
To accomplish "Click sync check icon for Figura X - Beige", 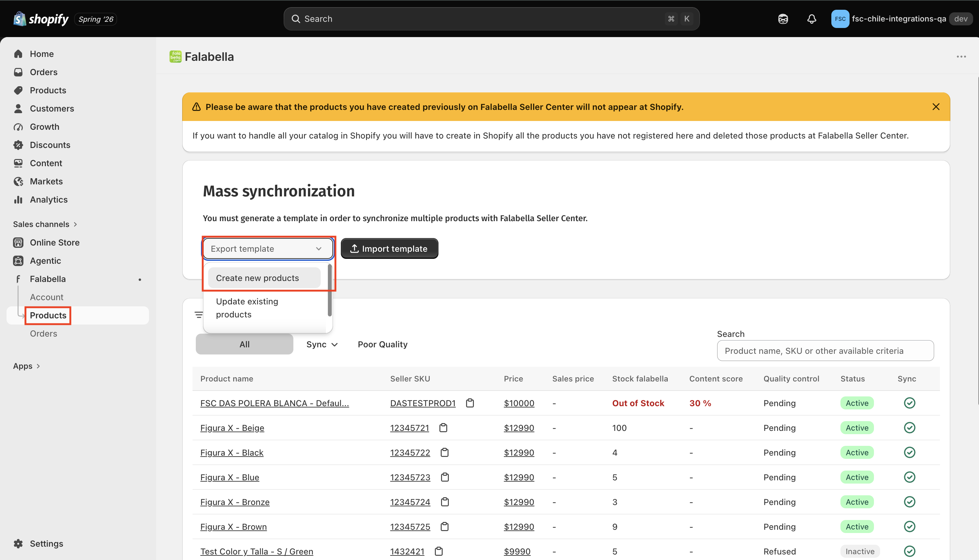I will 909,428.
